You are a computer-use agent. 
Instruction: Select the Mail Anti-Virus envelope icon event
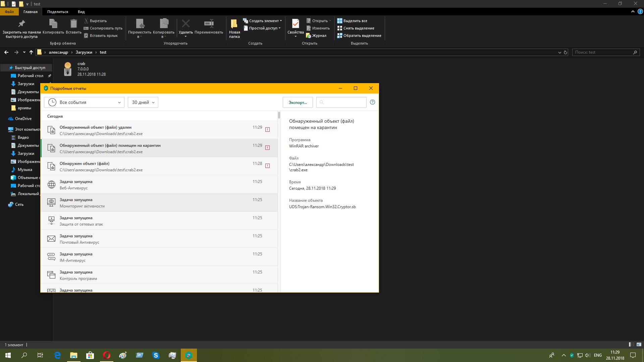click(x=51, y=239)
